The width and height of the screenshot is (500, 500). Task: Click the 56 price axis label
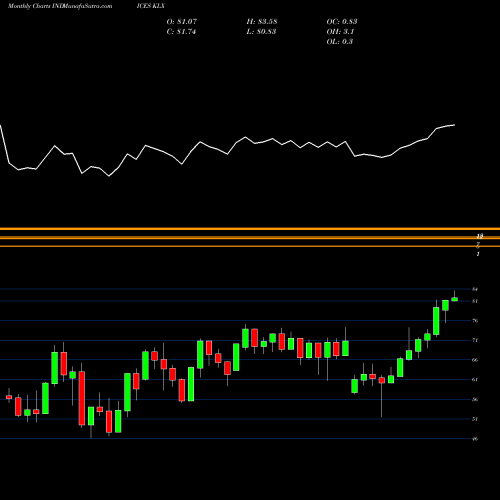tap(475, 399)
